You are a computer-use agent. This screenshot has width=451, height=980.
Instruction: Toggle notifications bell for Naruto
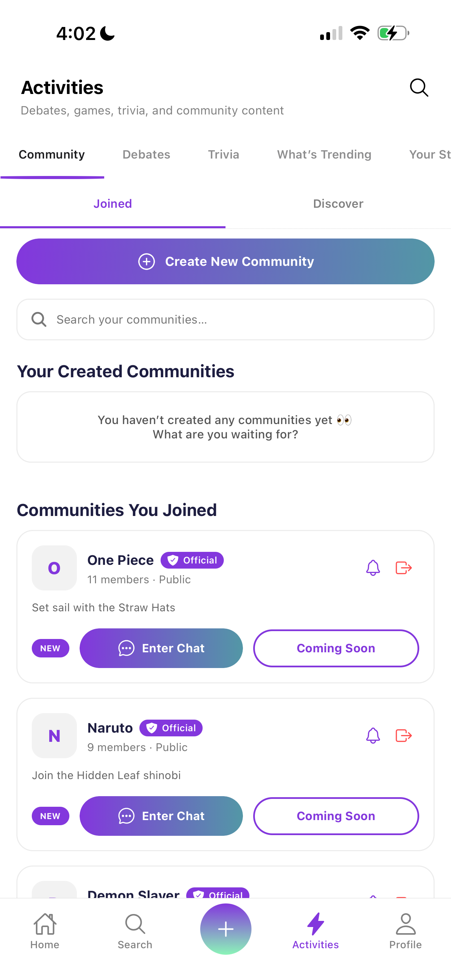pos(373,736)
